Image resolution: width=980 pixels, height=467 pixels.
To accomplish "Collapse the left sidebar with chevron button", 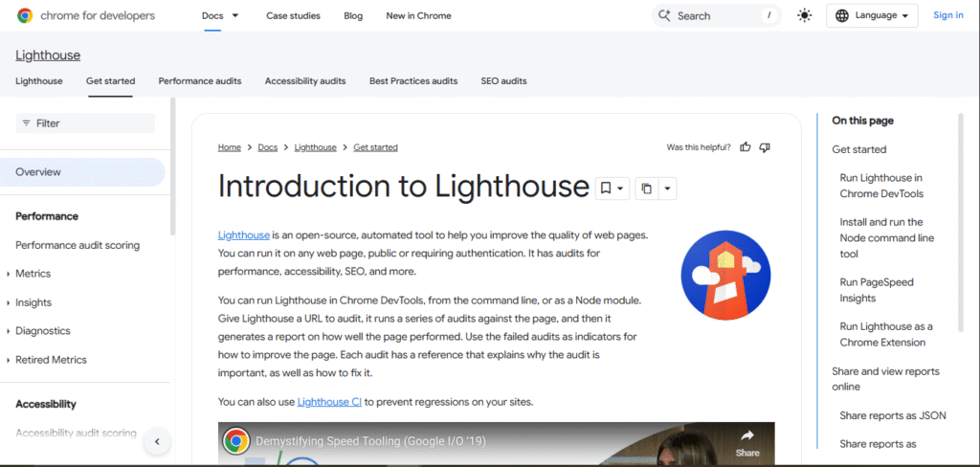I will click(156, 442).
